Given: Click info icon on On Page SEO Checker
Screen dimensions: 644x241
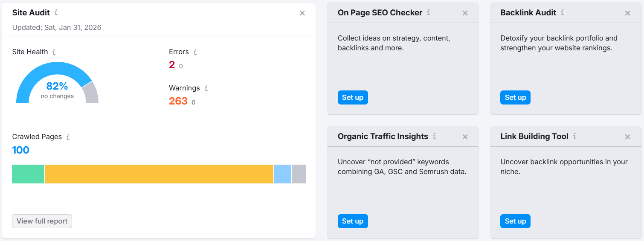Looking at the screenshot, I should [x=428, y=12].
